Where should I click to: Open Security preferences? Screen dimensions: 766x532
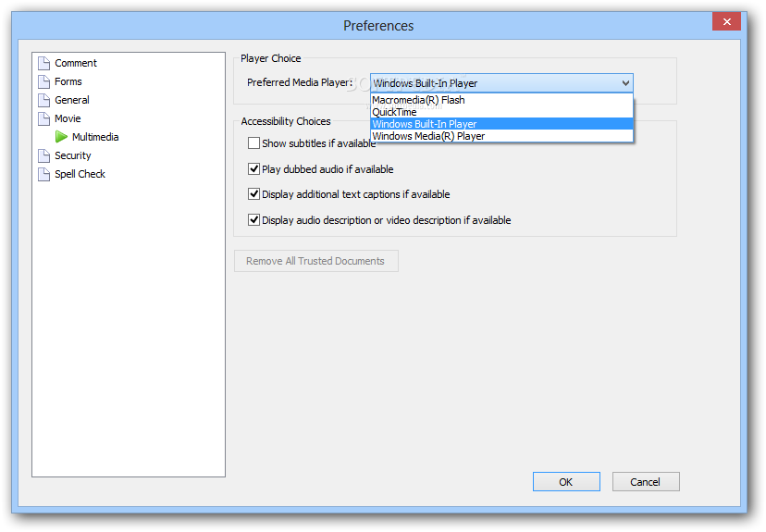(73, 155)
